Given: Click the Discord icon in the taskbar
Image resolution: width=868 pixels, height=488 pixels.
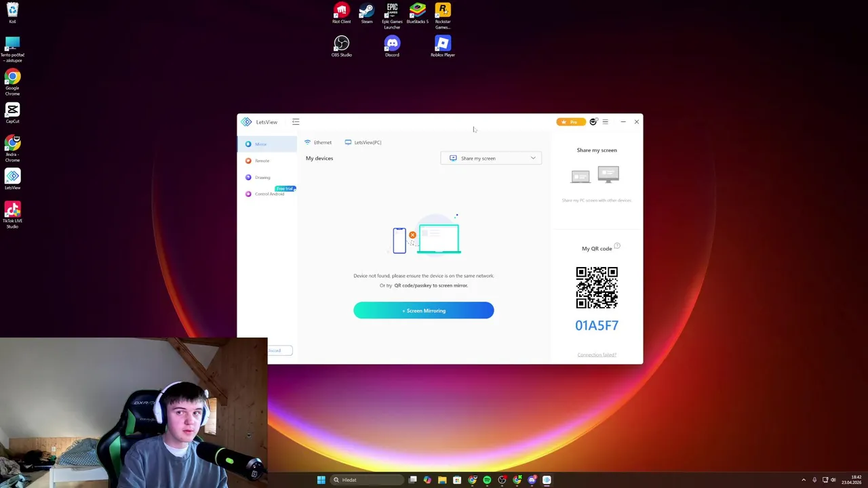Looking at the screenshot, I should (x=532, y=480).
